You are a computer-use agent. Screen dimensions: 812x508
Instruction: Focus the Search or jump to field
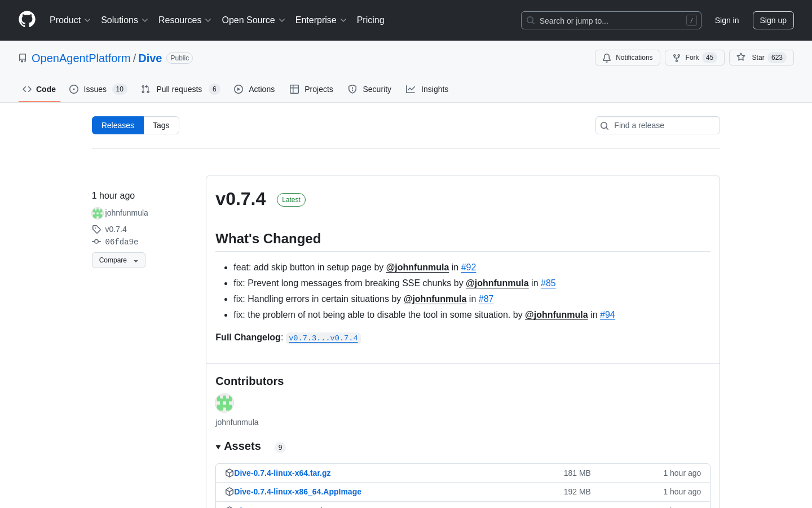[x=611, y=20]
